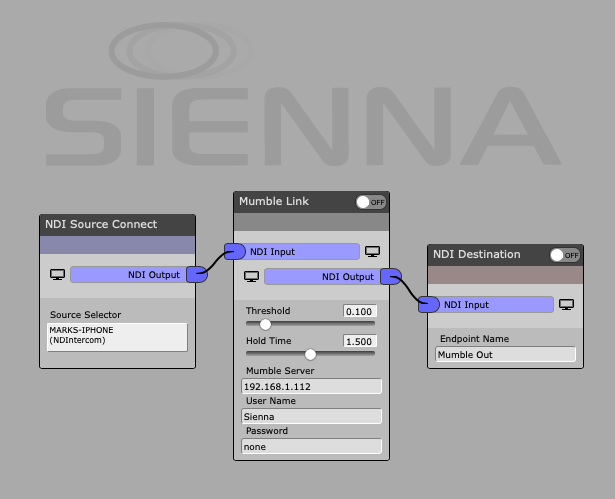Viewport: 615px width, 499px height.
Task: Click the NDI Source Connect title bar
Action: (117, 225)
